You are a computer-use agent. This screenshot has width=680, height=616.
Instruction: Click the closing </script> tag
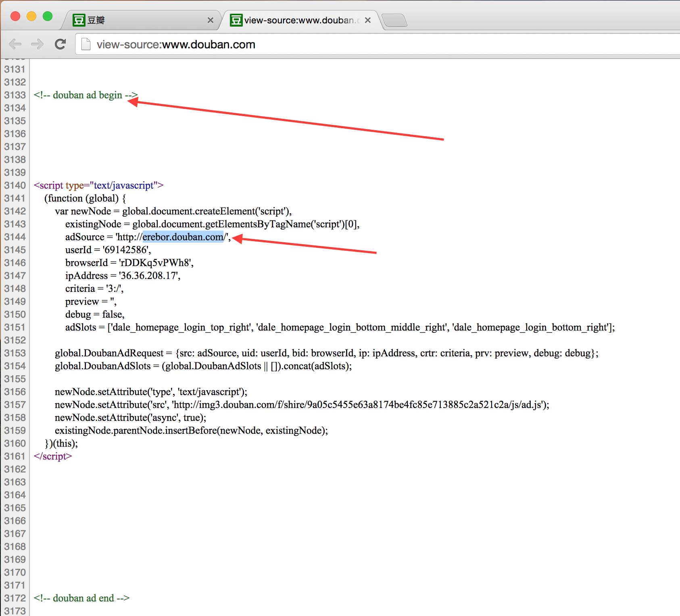(53, 456)
